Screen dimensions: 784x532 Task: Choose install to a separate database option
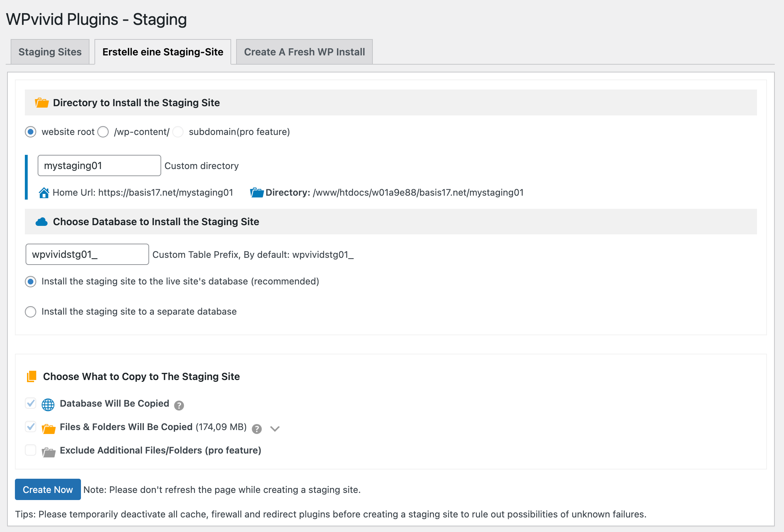tap(31, 312)
